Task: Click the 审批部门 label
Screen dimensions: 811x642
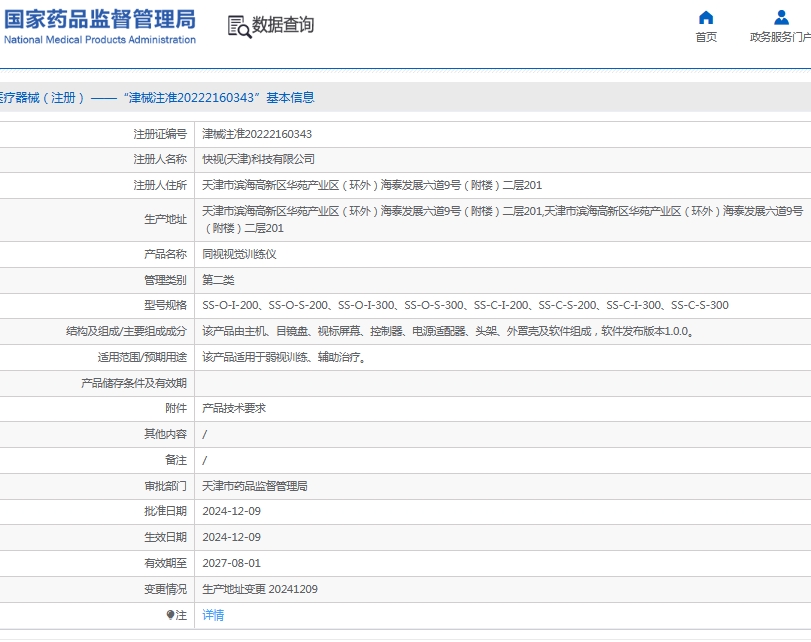Action: coord(166,486)
